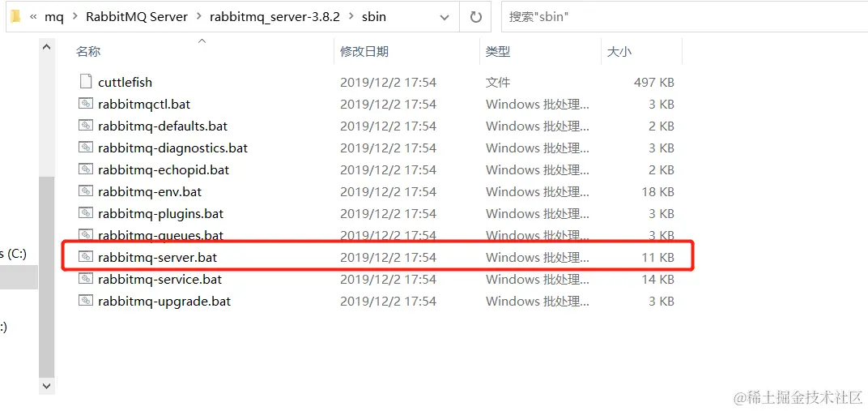
Task: Open the address bar history dropdown
Action: pyautogui.click(x=444, y=17)
